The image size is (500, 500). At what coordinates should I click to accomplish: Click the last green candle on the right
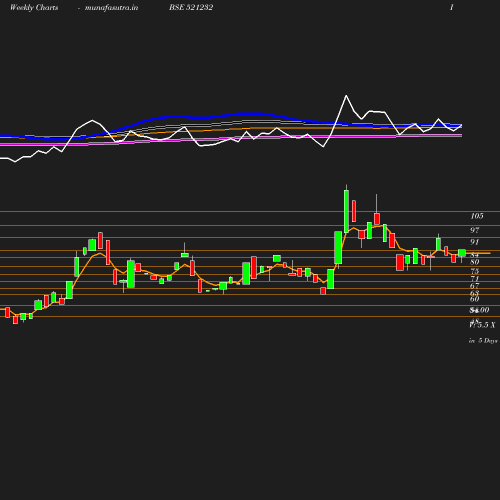point(462,253)
